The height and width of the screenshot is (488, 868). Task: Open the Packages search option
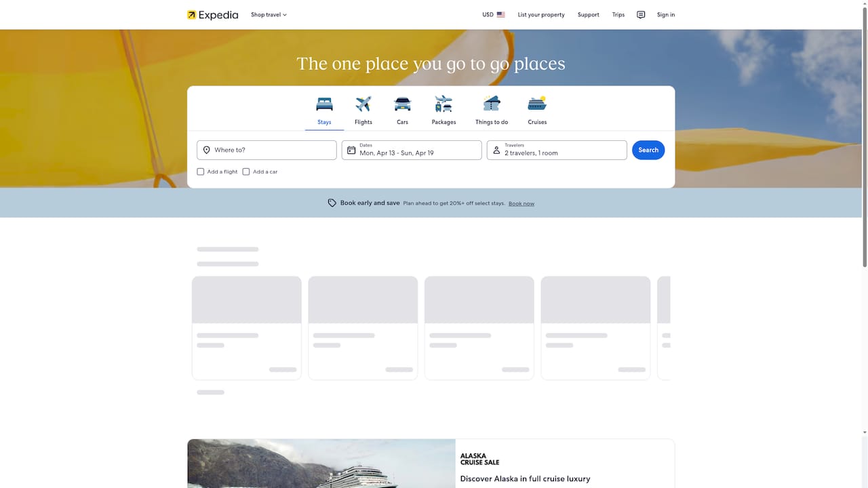pyautogui.click(x=443, y=103)
